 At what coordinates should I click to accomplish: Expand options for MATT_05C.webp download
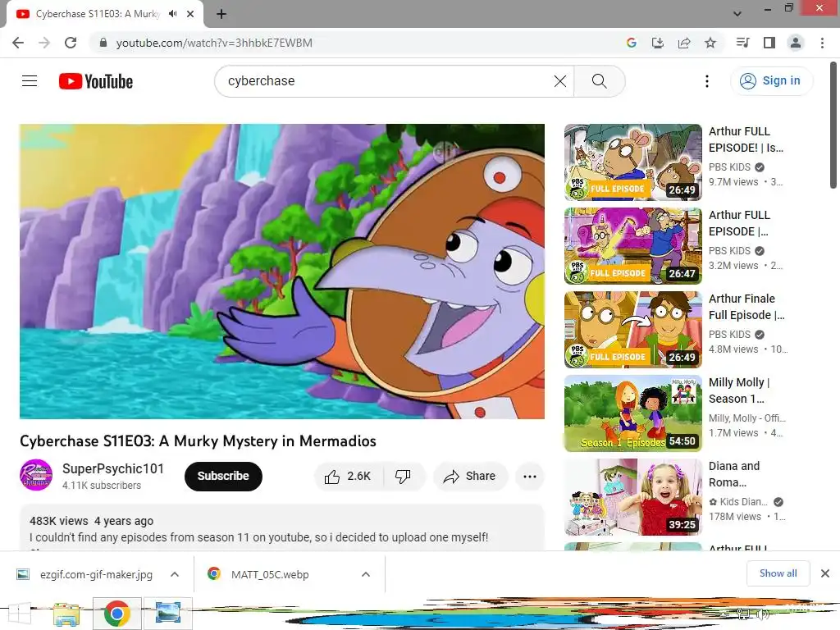pyautogui.click(x=366, y=574)
